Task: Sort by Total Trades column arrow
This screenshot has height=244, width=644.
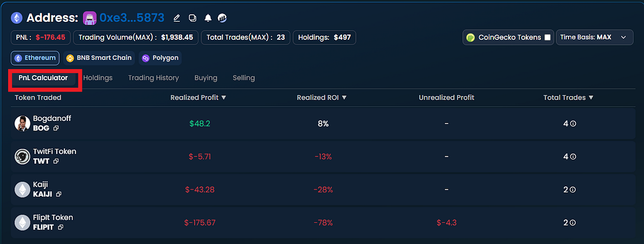Action: tap(591, 98)
